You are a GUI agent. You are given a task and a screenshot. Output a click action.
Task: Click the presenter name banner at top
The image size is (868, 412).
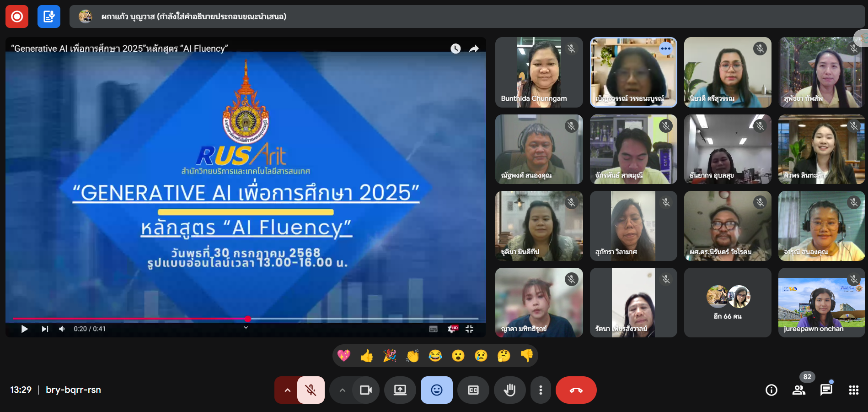pos(467,16)
